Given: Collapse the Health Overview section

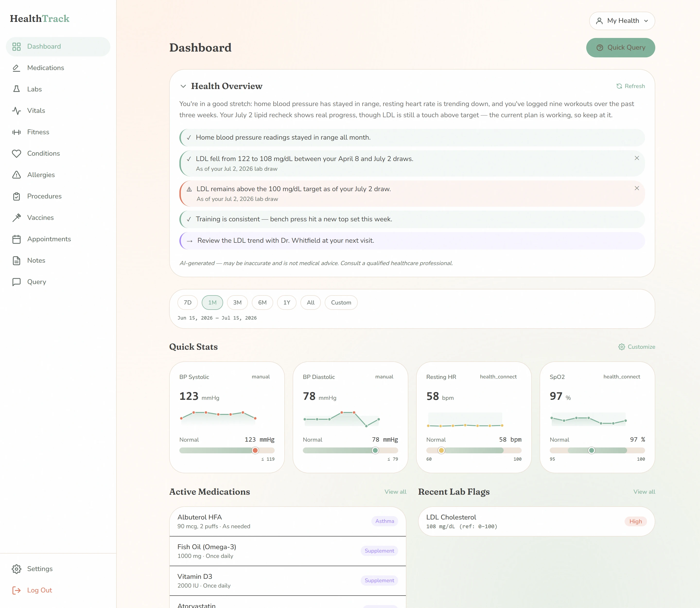Looking at the screenshot, I should coord(183,86).
